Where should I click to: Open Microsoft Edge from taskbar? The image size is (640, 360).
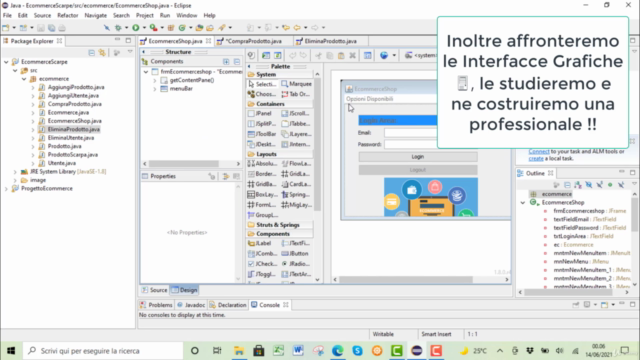(x=338, y=351)
